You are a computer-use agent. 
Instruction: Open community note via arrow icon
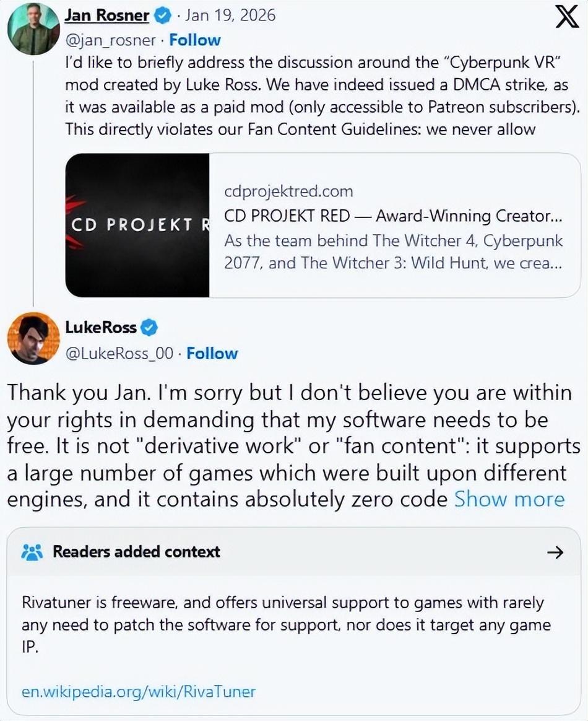(556, 552)
